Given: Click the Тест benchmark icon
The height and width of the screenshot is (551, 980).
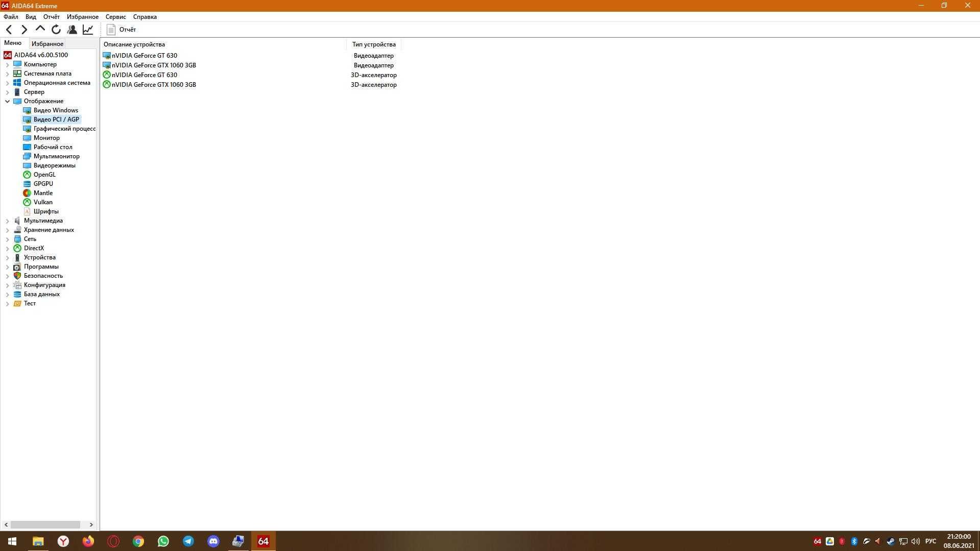Looking at the screenshot, I should [x=17, y=303].
